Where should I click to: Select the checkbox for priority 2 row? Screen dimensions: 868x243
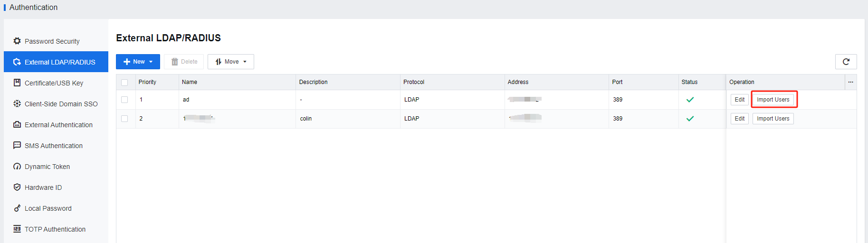tap(124, 119)
